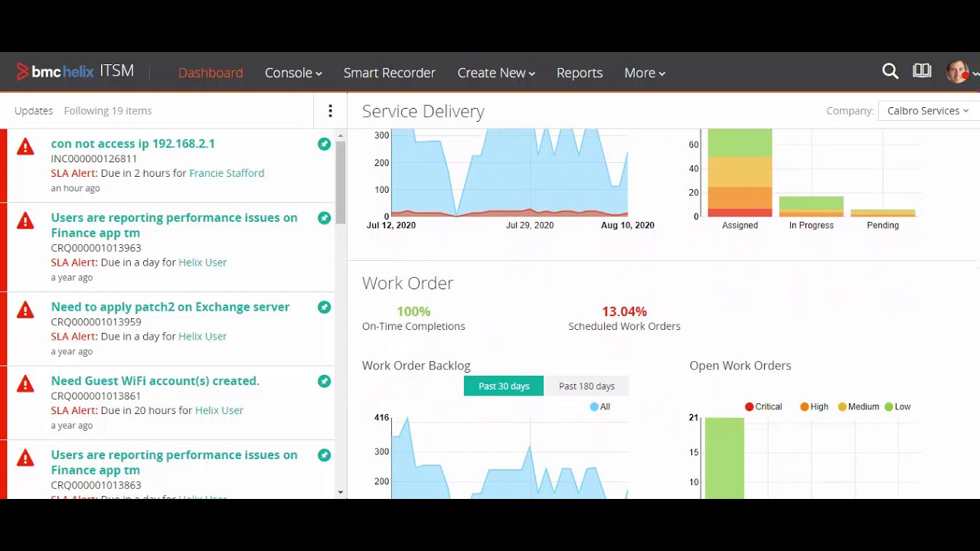980x551 pixels.
Task: Open Finance app performance issue CRQ000001013963
Action: pos(174,225)
